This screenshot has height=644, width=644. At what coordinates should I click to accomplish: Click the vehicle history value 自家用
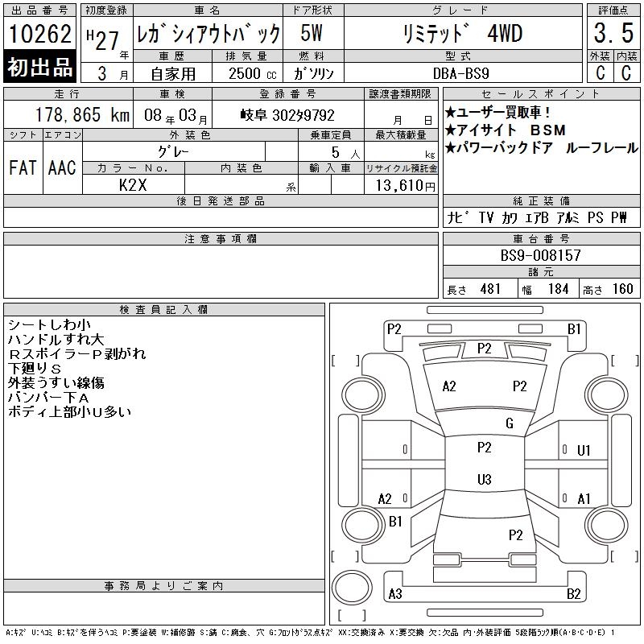coord(173,74)
